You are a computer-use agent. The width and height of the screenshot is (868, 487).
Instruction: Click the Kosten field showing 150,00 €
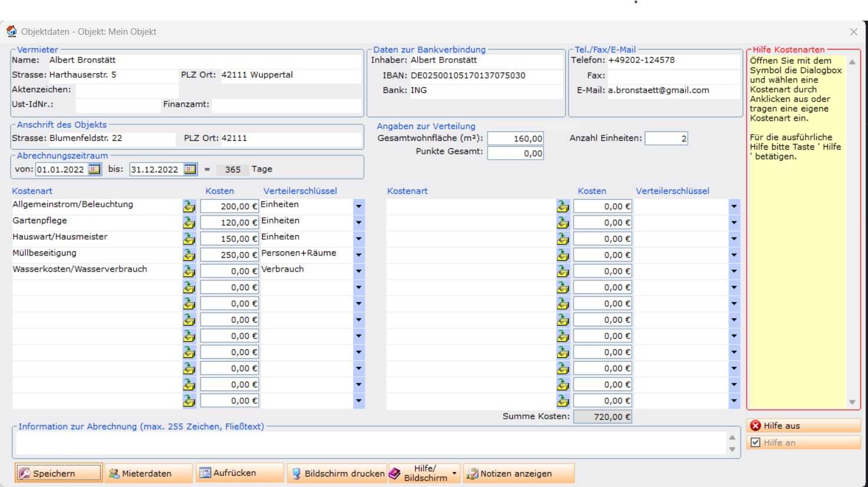(x=229, y=238)
